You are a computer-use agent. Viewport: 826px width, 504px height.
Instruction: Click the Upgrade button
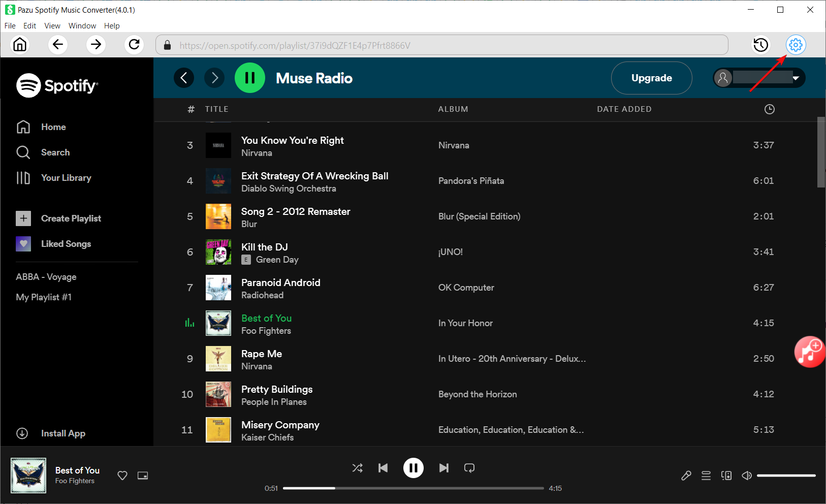pyautogui.click(x=652, y=78)
